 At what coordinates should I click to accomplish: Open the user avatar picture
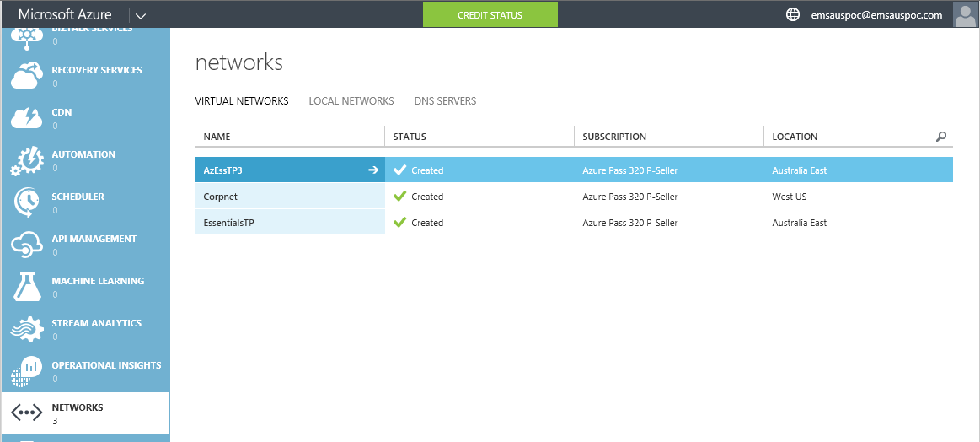click(966, 14)
